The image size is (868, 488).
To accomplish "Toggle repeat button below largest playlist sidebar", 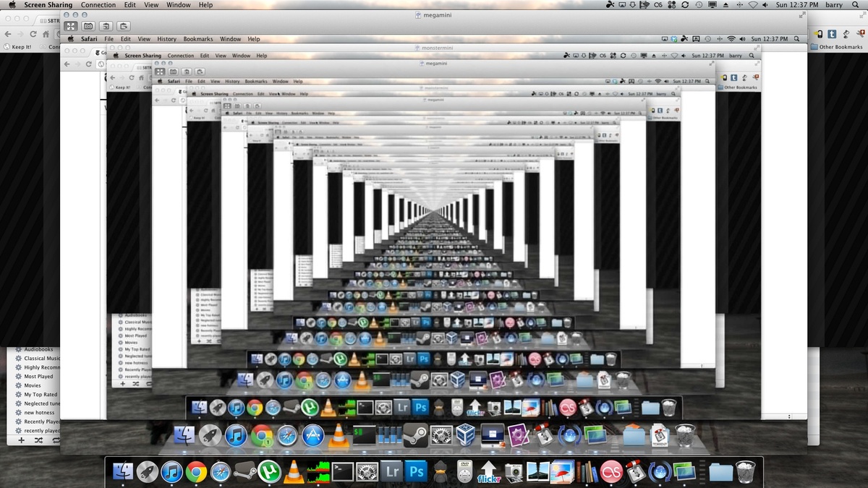I will pos(56,440).
